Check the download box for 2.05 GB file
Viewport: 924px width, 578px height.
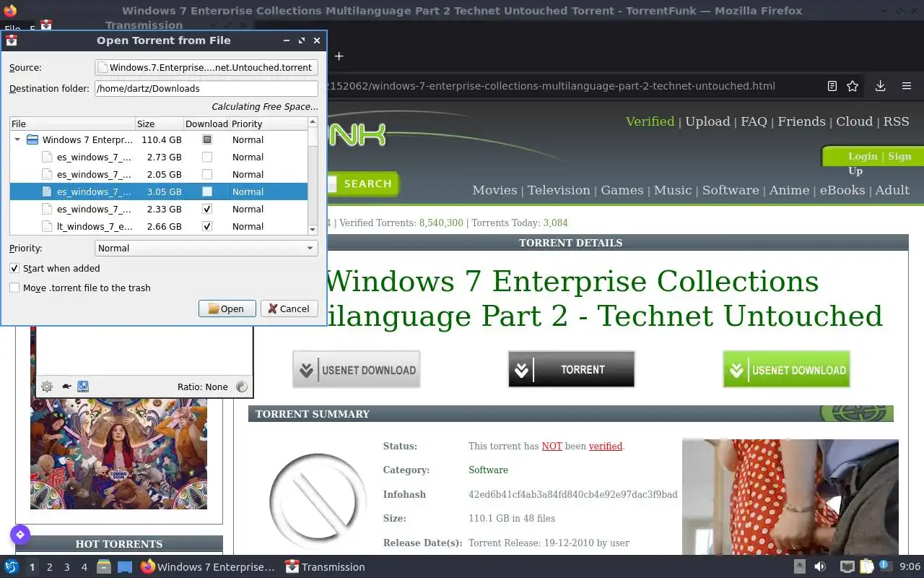click(x=207, y=175)
